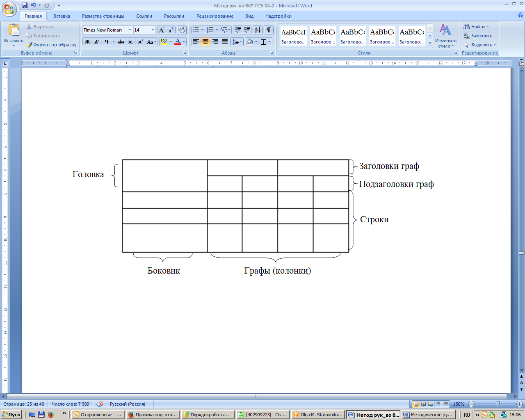Open the font name dropdown Times New Roman

point(130,30)
